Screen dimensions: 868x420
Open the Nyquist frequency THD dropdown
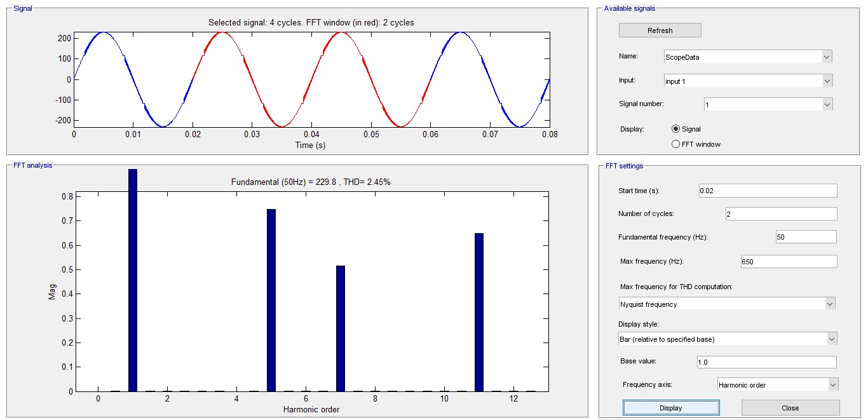(727, 304)
